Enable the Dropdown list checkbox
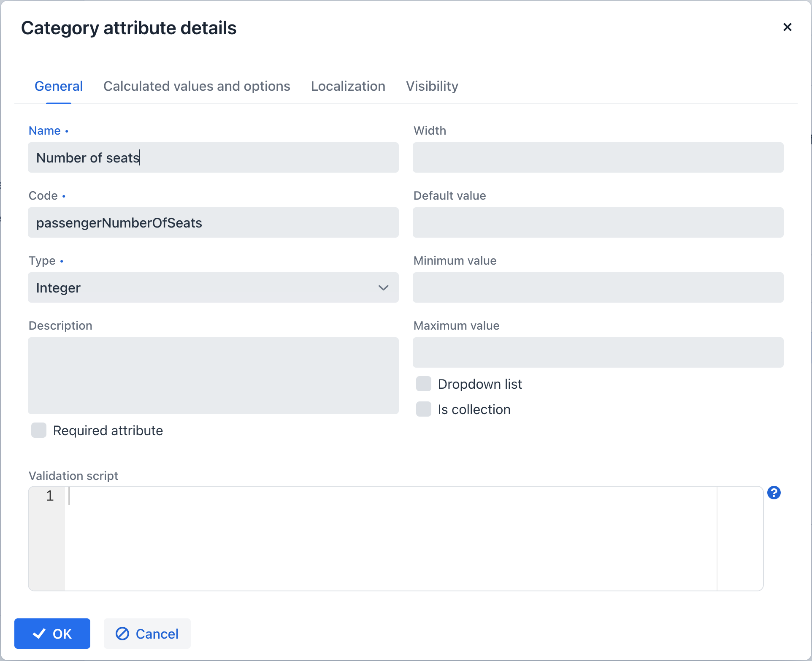This screenshot has width=812, height=661. pos(423,384)
